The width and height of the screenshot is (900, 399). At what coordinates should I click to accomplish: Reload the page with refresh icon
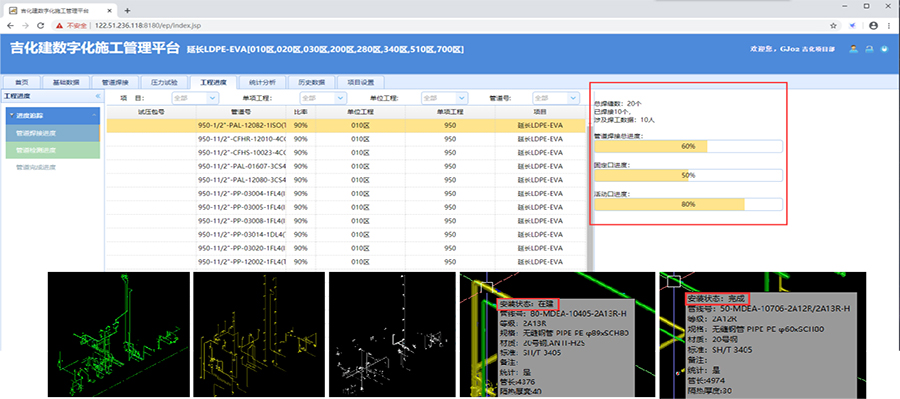[x=41, y=26]
